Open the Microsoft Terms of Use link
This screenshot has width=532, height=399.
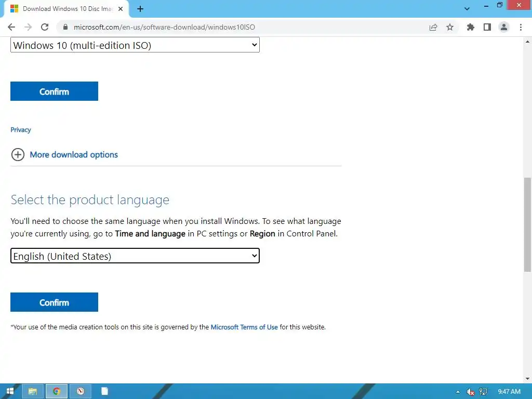[x=244, y=327]
